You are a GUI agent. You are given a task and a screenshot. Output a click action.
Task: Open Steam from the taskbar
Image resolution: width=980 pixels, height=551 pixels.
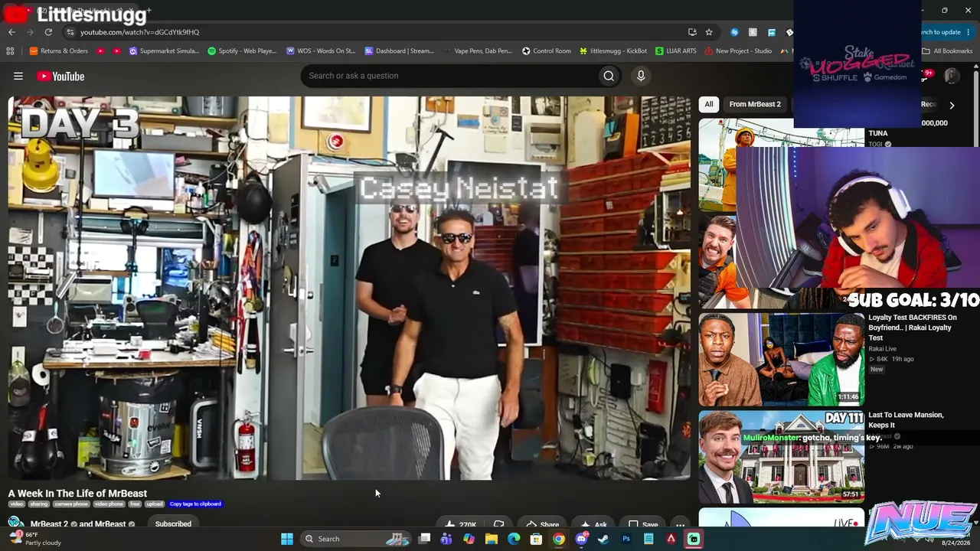pyautogui.click(x=603, y=539)
